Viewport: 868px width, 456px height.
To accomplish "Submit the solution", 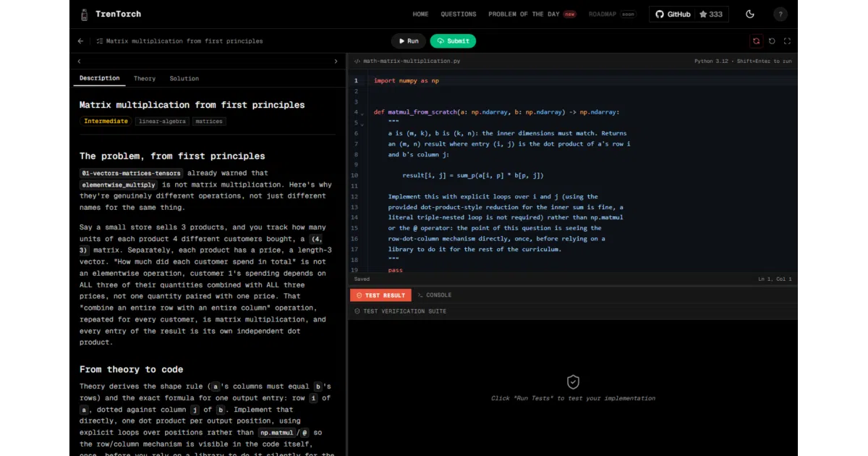I will click(454, 41).
